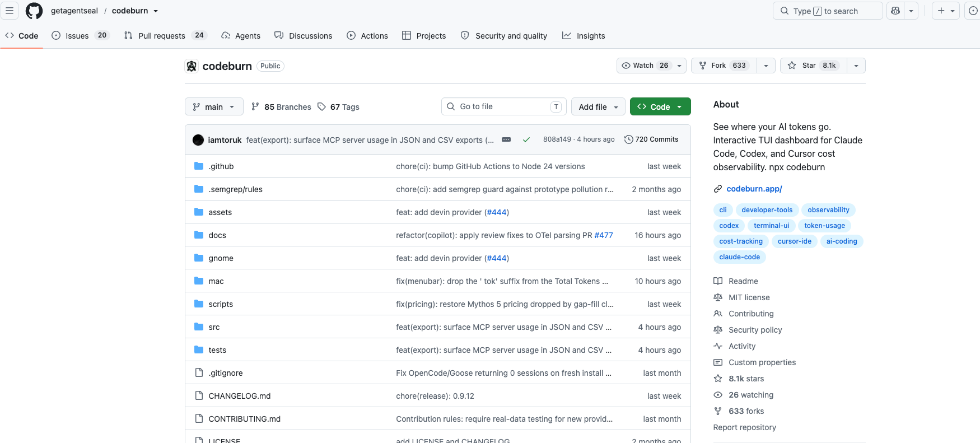
Task: Open the Actions tab
Action: pos(367,35)
